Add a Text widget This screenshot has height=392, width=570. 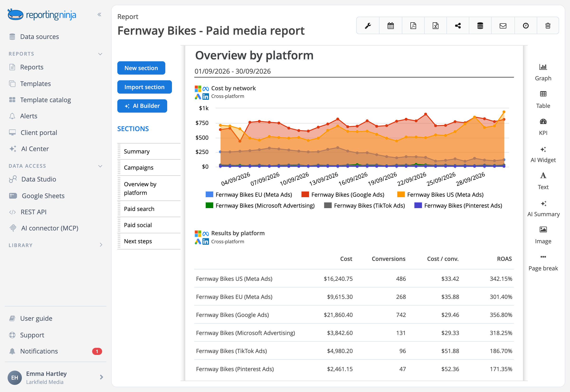[543, 181]
